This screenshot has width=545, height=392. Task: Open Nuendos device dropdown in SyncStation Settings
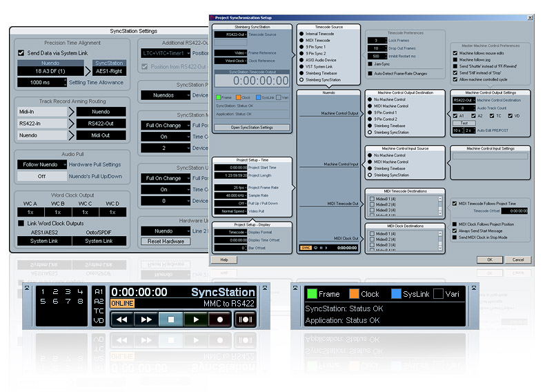[166, 95]
